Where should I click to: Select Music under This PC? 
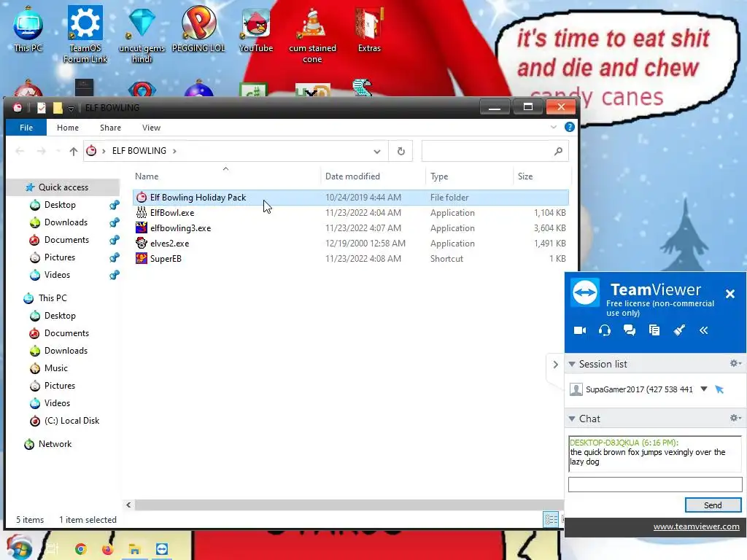[55, 368]
